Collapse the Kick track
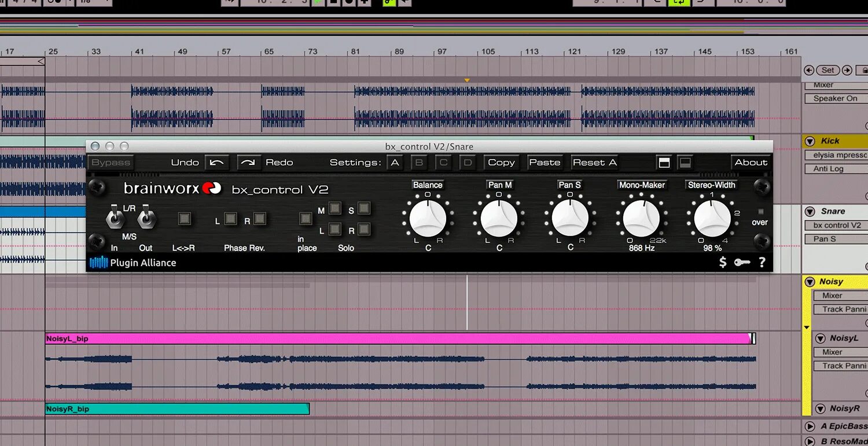Viewport: 868px width, 446px height. coord(810,141)
